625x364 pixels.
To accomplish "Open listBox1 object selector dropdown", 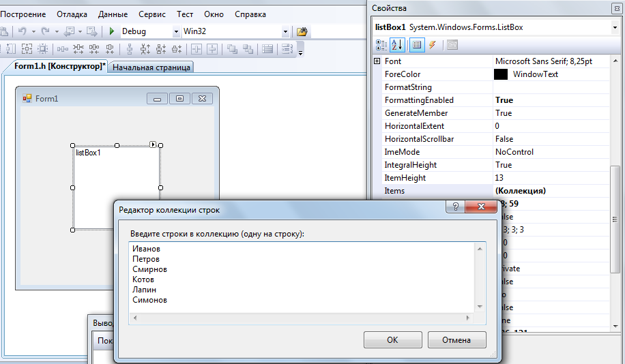I will (615, 27).
